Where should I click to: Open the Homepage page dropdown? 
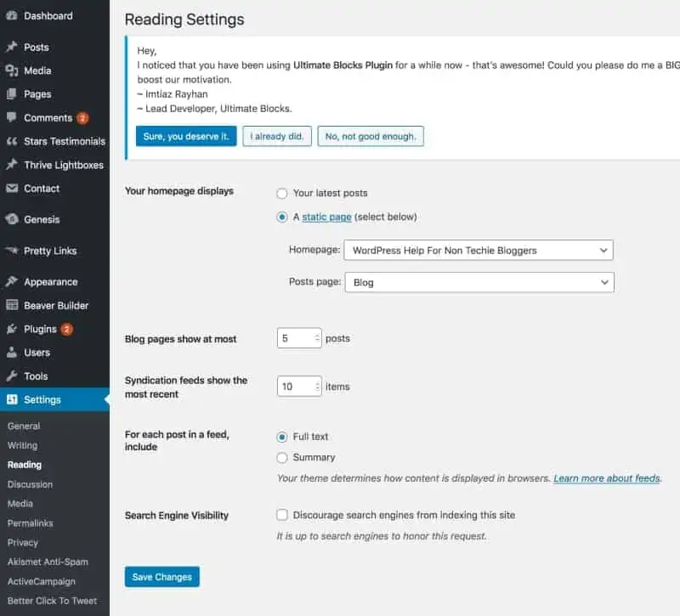coord(479,250)
